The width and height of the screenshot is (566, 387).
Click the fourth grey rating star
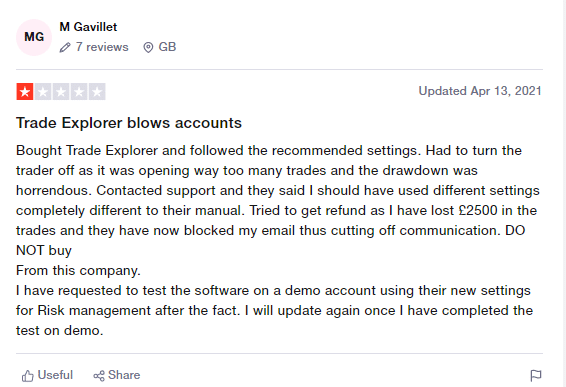point(79,92)
